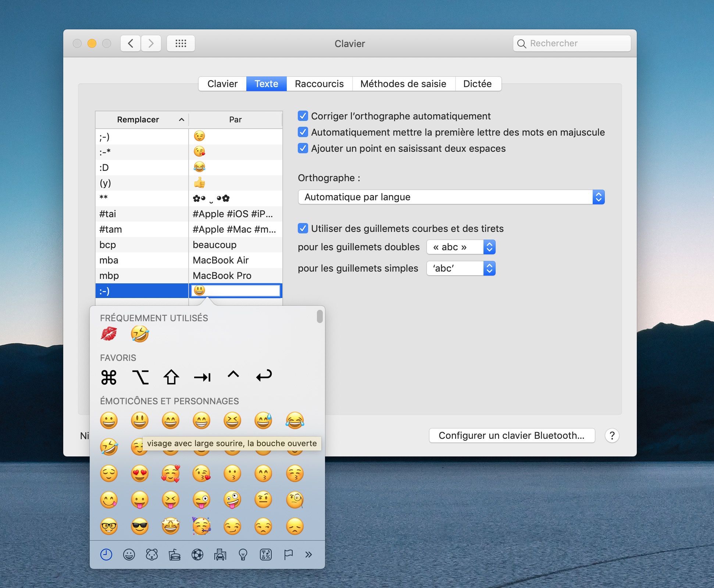Open the frequently used emoji category
This screenshot has width=714, height=588.
(x=107, y=555)
